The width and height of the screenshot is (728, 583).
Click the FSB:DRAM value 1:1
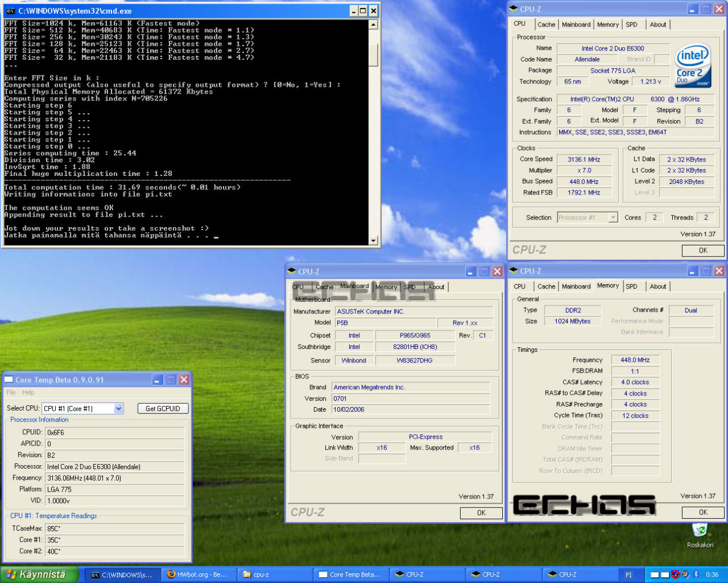click(x=635, y=371)
